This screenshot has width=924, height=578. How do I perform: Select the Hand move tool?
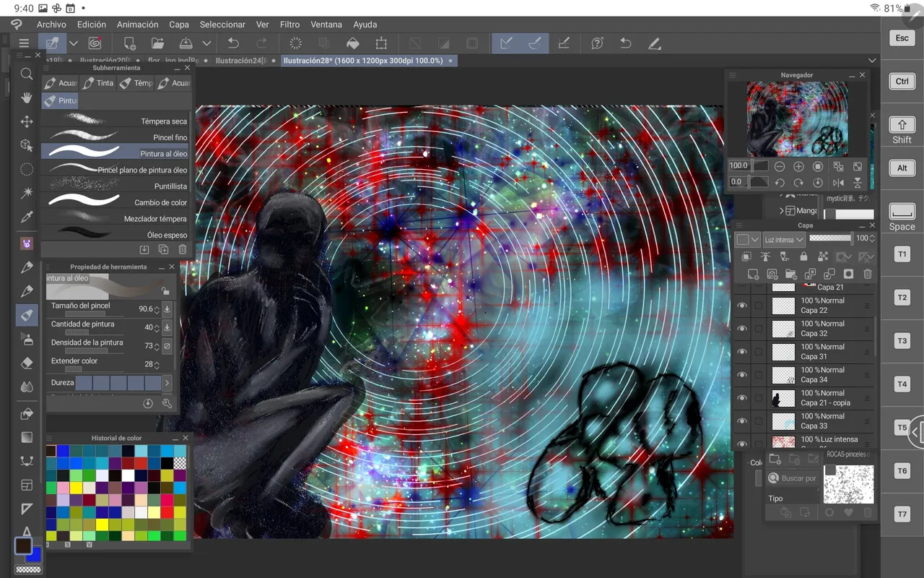[x=27, y=98]
